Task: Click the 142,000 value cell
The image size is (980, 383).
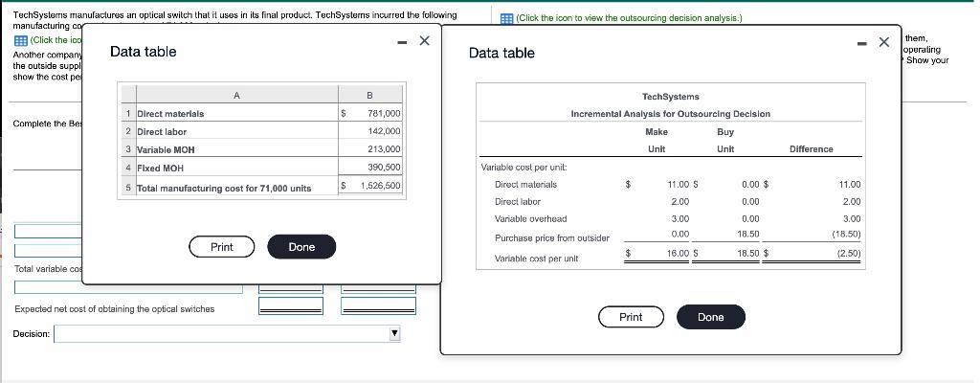Action: (370, 131)
